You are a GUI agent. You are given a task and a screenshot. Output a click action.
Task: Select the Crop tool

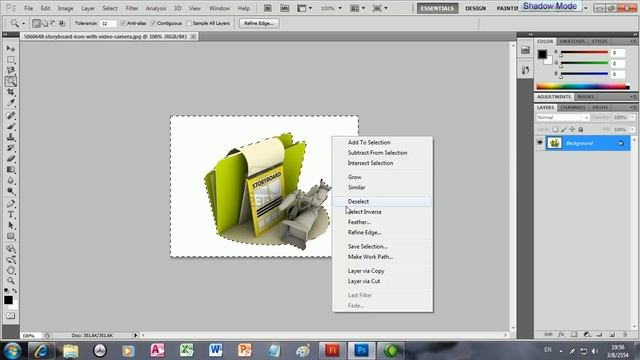tap(11, 92)
